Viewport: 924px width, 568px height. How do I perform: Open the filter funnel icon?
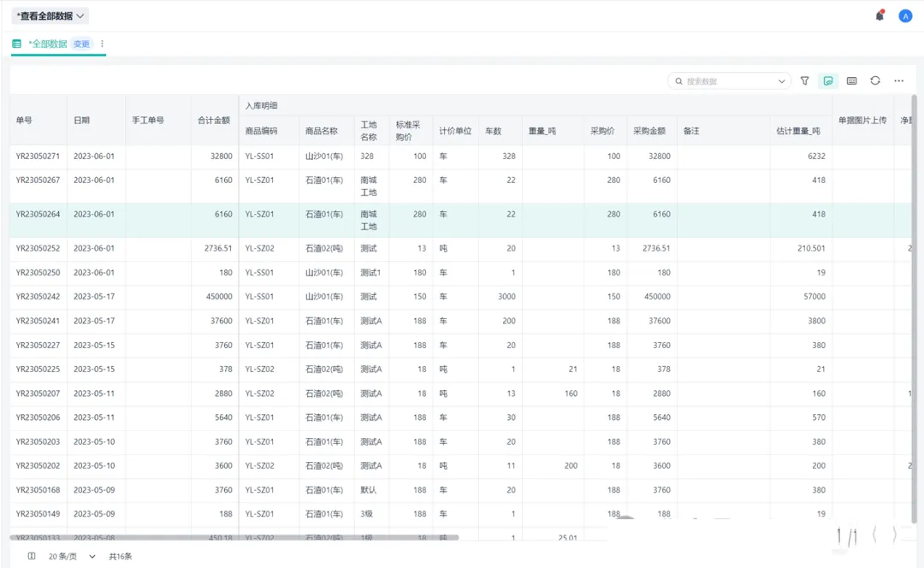click(x=804, y=80)
